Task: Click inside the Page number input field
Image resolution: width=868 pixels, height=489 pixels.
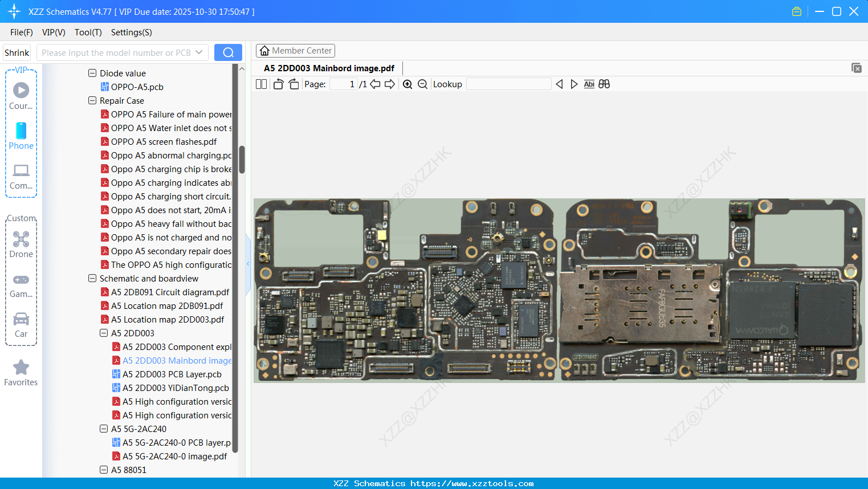Action: pyautogui.click(x=343, y=84)
